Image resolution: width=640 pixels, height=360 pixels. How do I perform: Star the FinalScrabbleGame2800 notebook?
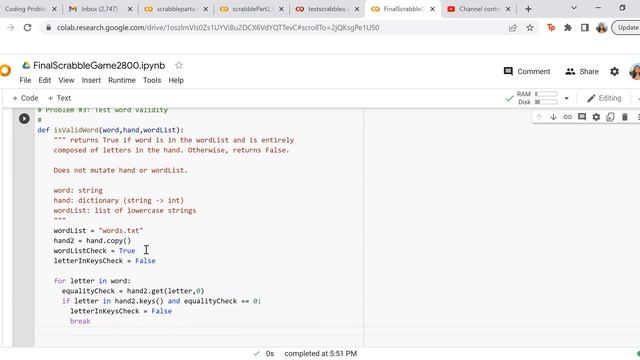179,65
